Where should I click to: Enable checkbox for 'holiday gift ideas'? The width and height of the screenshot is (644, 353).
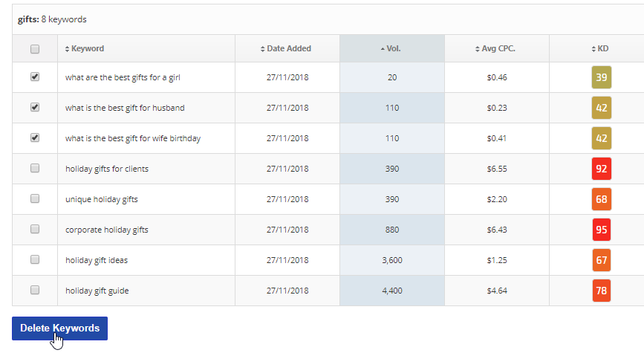tap(35, 259)
